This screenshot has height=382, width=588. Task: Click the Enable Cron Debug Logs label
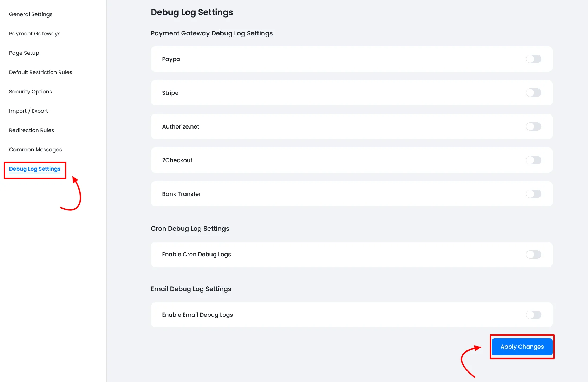point(196,254)
